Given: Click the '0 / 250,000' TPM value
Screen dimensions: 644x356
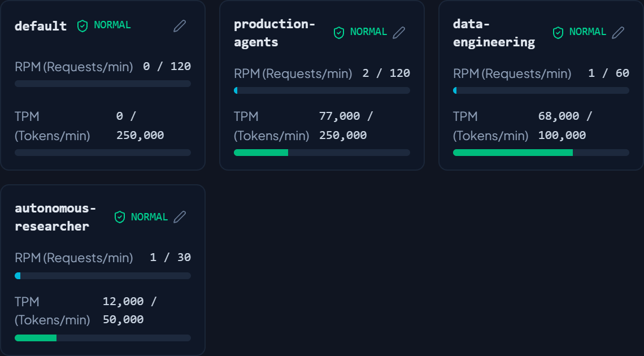Looking at the screenshot, I should pyautogui.click(x=140, y=125).
